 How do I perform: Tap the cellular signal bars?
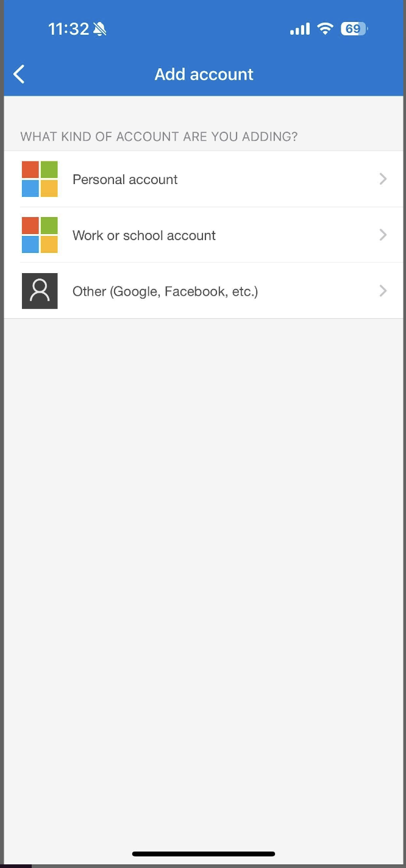[300, 29]
